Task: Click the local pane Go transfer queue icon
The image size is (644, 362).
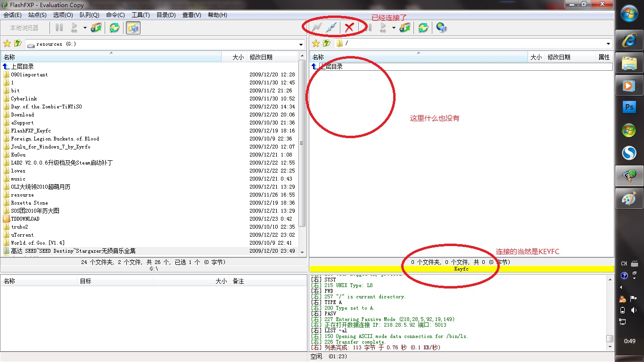Action: pyautogui.click(x=74, y=28)
